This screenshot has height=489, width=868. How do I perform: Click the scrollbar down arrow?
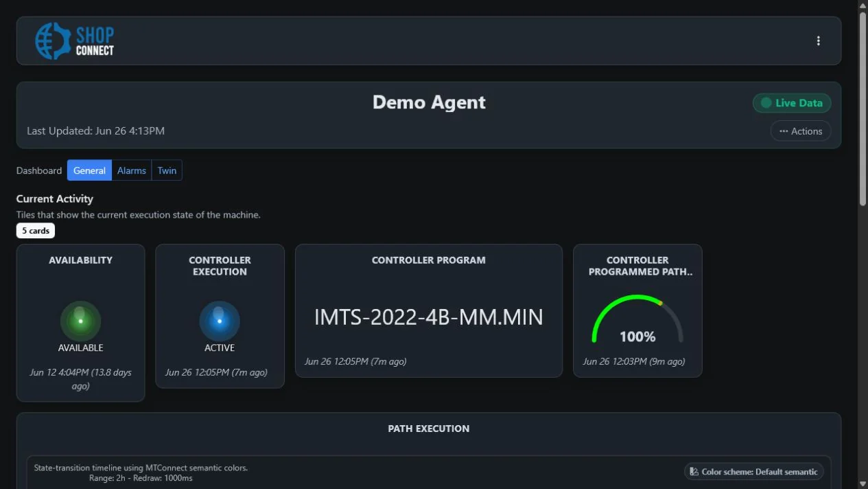[x=863, y=484]
